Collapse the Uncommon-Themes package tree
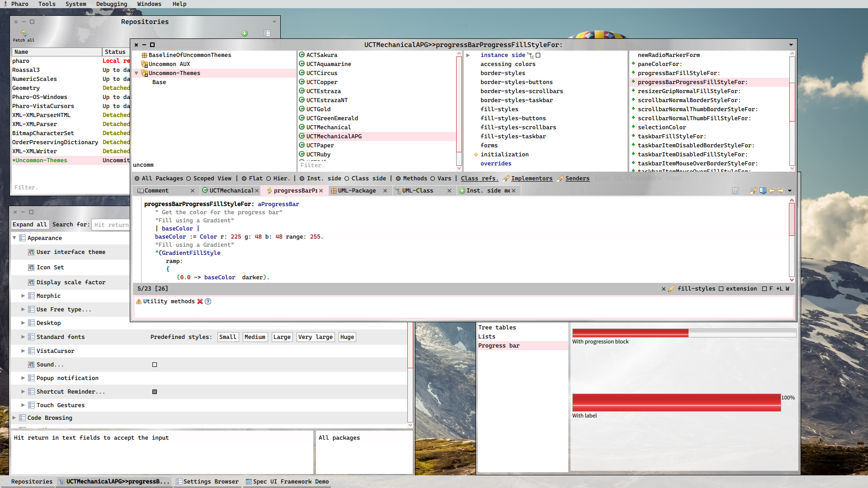The image size is (868, 488). click(136, 73)
